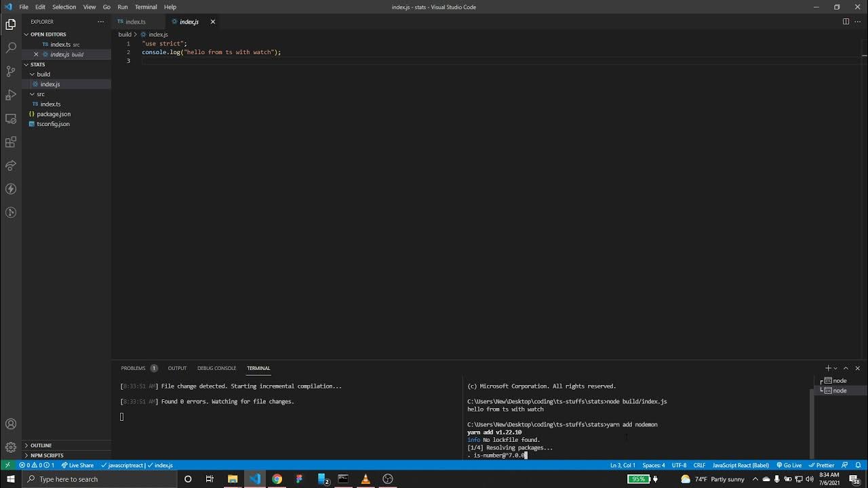
Task: Select index.ts in Open Editors list
Action: (x=67, y=45)
